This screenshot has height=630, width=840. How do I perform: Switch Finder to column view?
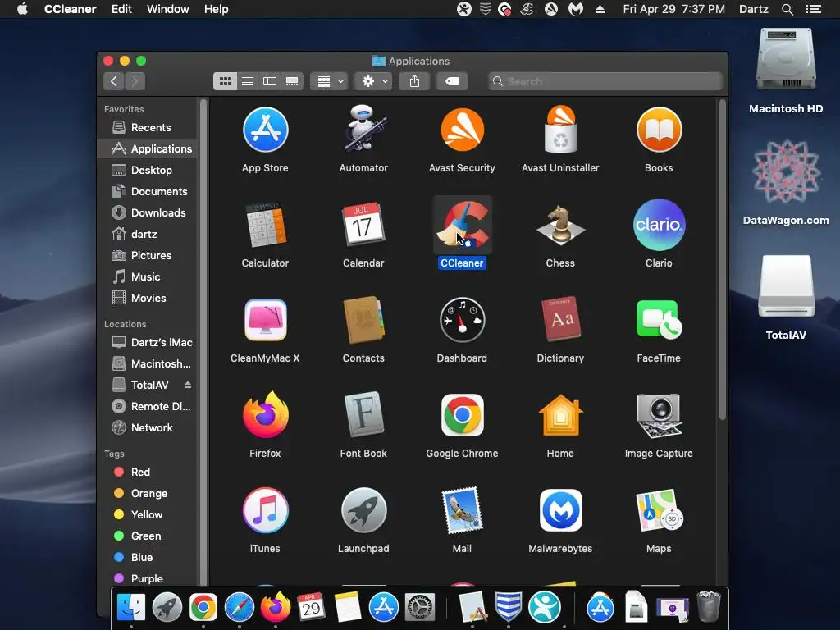(x=270, y=81)
